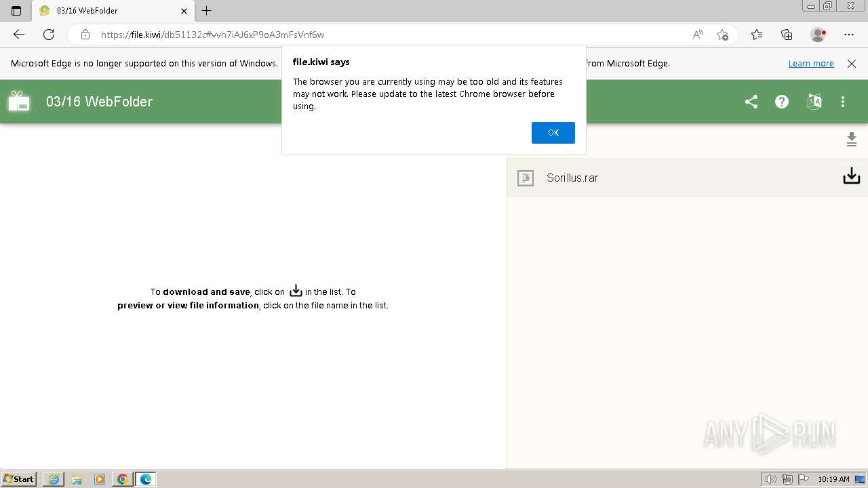Screen dimensions: 868x488
Task: Open the volume speaker tray icon
Action: [x=771, y=479]
